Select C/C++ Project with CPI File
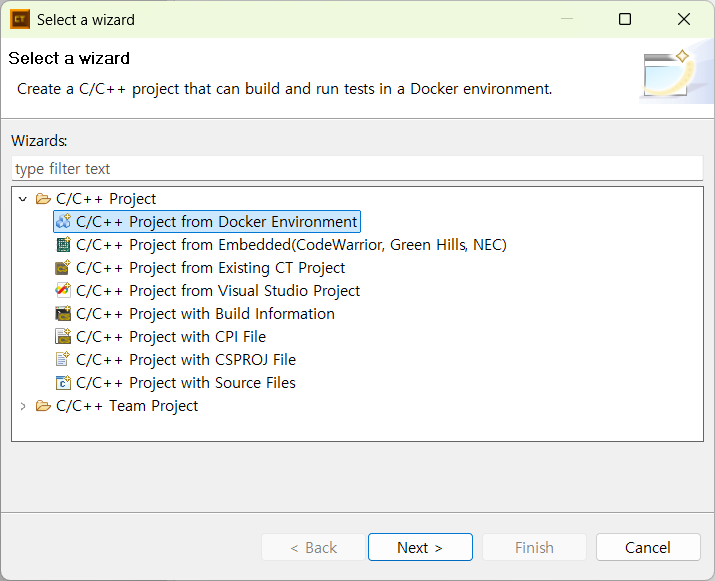 click(x=171, y=337)
